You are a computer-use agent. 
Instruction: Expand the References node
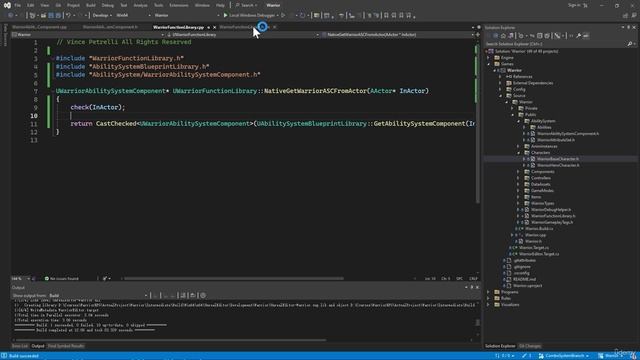pyautogui.click(x=500, y=77)
